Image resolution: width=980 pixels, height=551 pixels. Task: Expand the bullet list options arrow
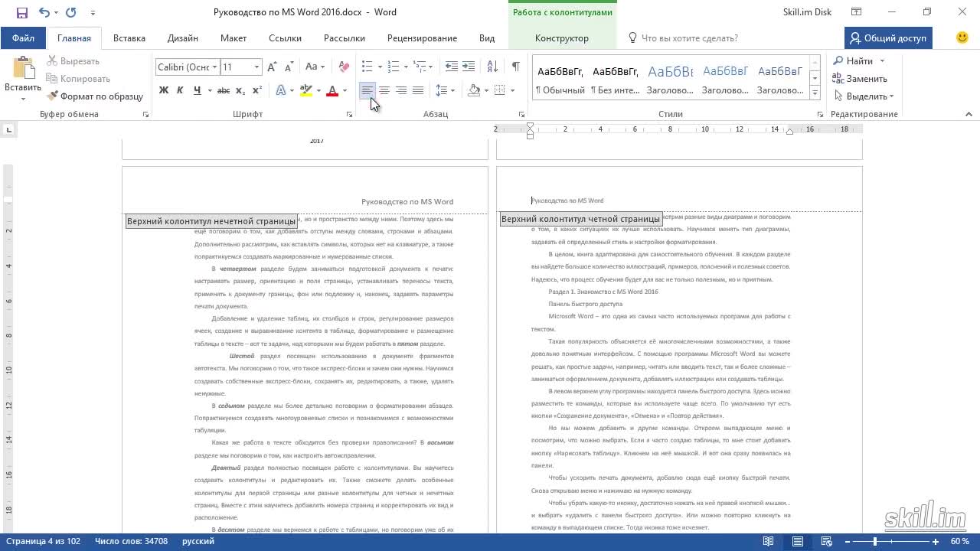(380, 67)
